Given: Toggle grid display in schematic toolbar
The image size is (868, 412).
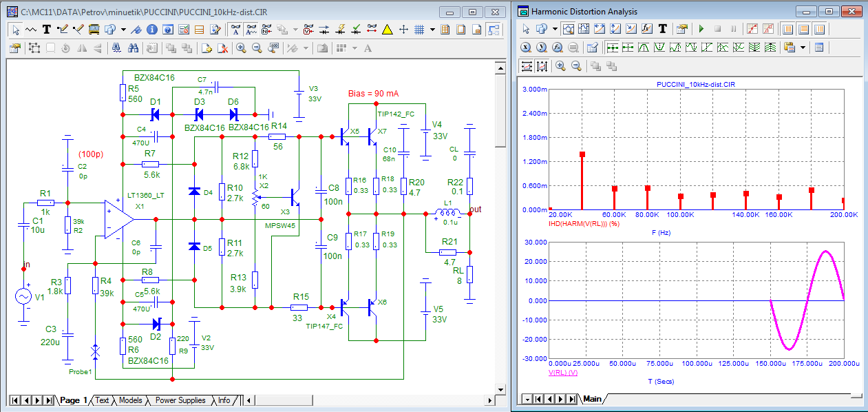Looking at the screenshot, I should point(419,30).
